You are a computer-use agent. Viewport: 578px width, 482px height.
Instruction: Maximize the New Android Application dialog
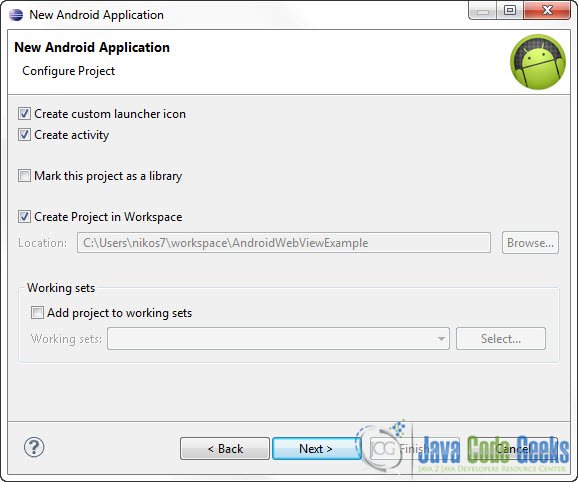pos(510,11)
